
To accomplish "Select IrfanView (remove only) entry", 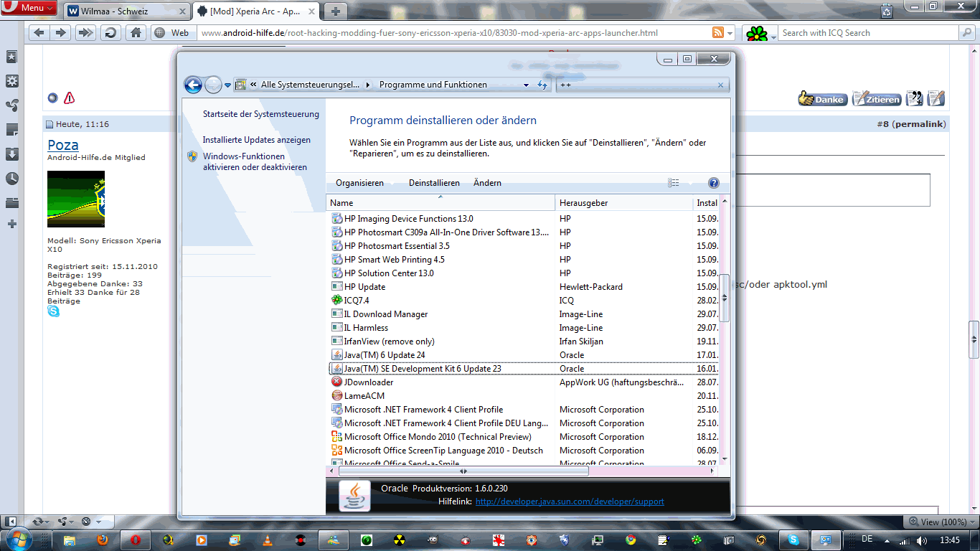I will tap(524, 342).
